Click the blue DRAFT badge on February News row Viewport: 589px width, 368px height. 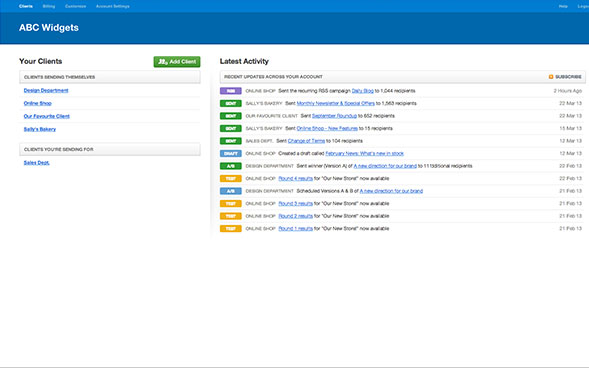(231, 153)
